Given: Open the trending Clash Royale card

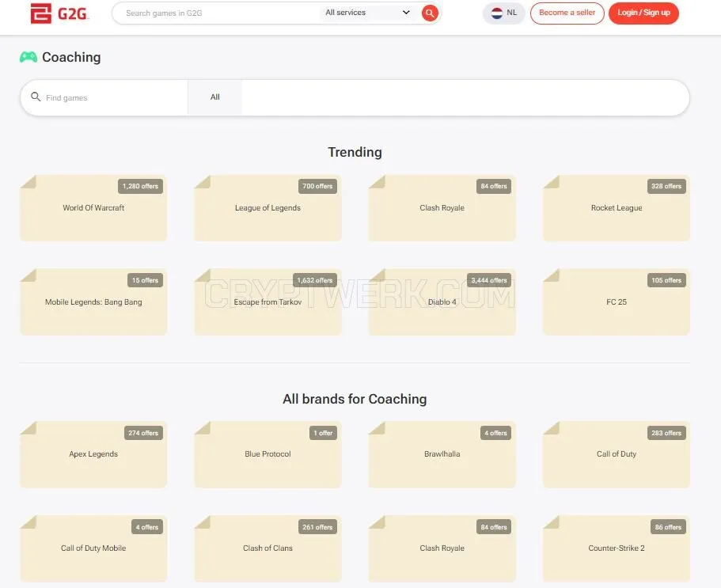Looking at the screenshot, I should pyautogui.click(x=442, y=208).
